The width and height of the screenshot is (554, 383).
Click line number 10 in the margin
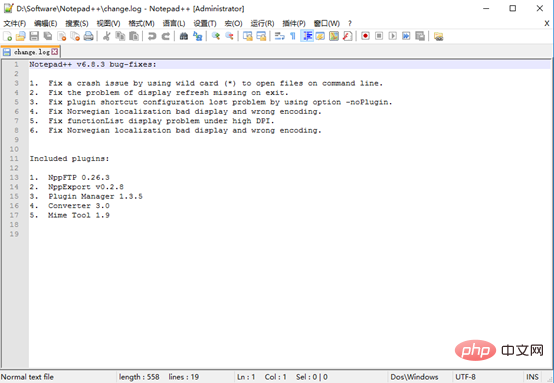point(14,149)
